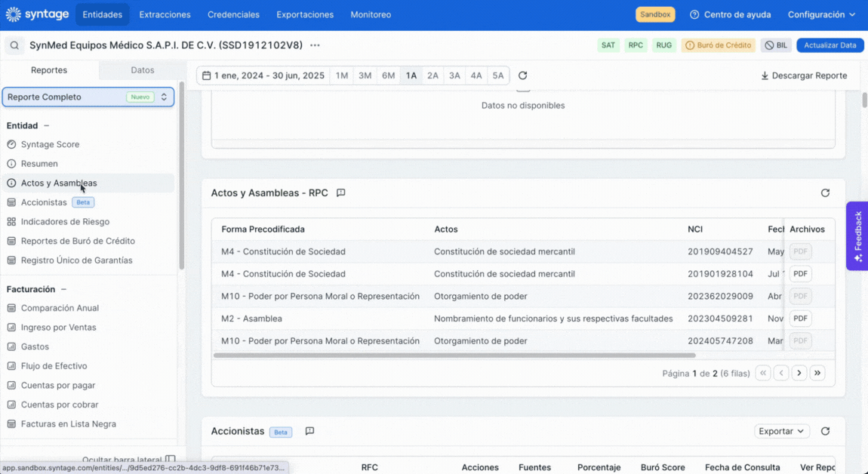Open Extracciones top menu
868x474 pixels.
[165, 14]
